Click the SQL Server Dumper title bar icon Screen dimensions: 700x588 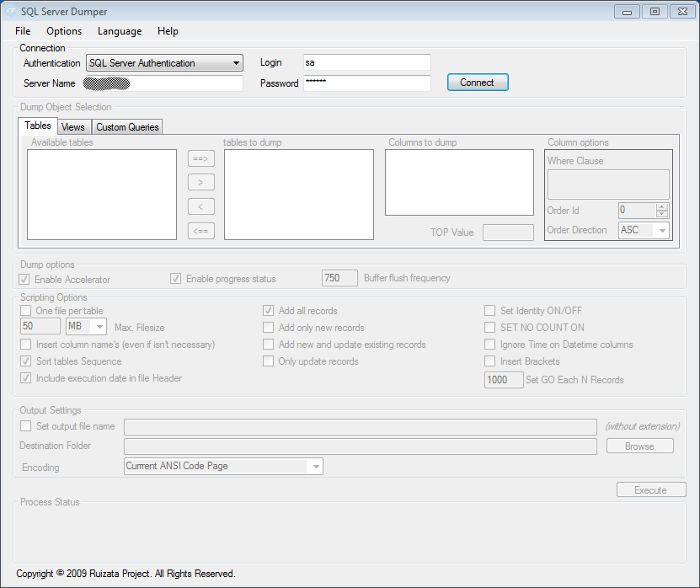point(12,11)
